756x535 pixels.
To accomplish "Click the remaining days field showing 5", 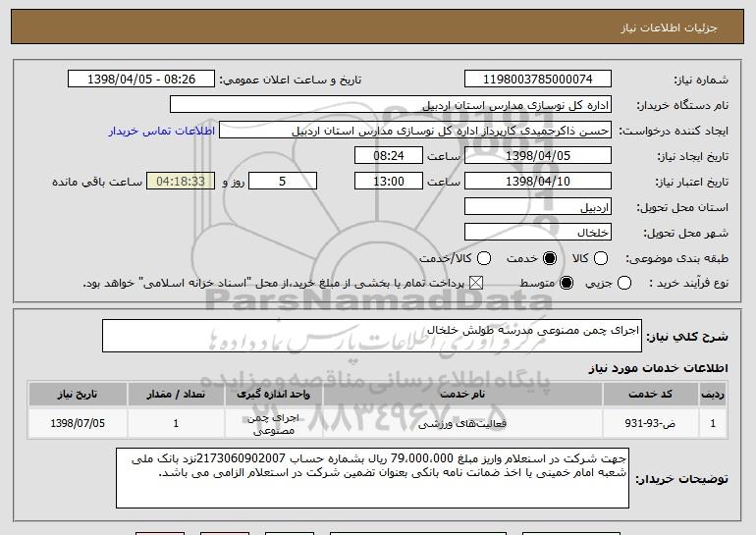I will [283, 182].
